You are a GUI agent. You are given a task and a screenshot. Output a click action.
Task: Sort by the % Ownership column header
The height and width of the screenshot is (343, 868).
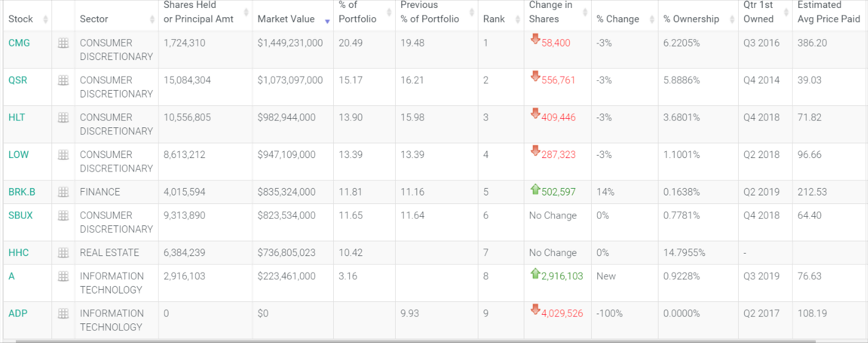(x=691, y=19)
